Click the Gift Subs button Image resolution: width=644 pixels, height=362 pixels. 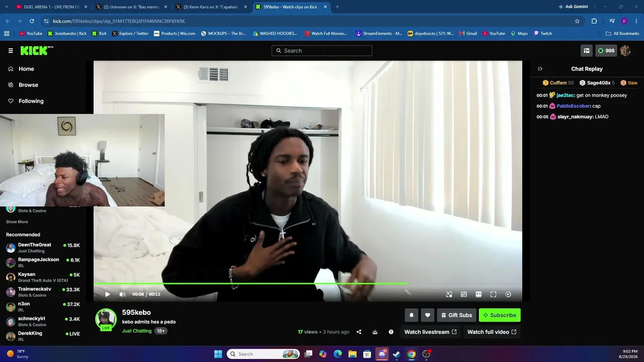(x=456, y=315)
